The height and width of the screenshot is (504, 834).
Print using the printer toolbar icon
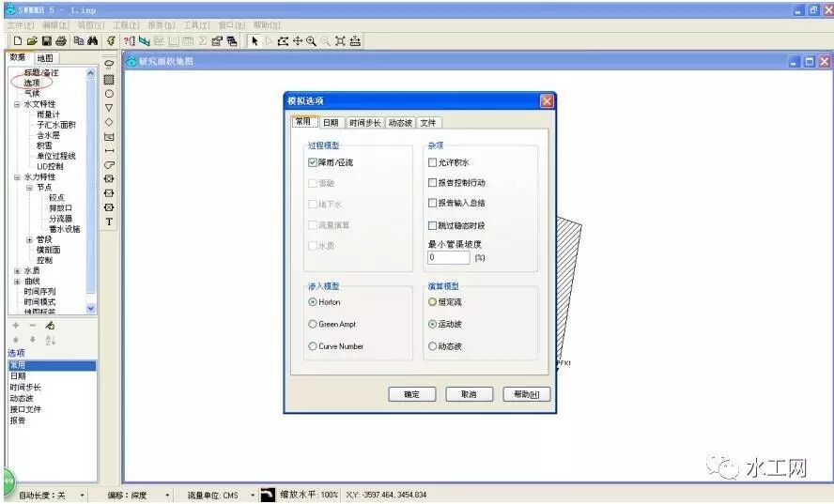[61, 41]
